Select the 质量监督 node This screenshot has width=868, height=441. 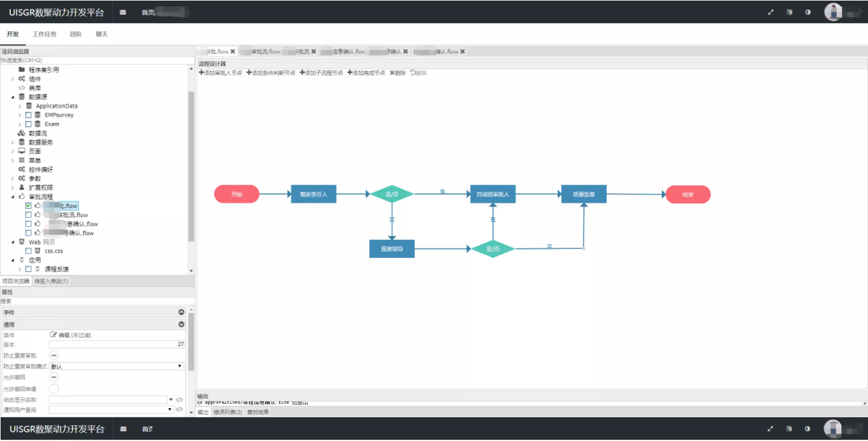tap(583, 194)
